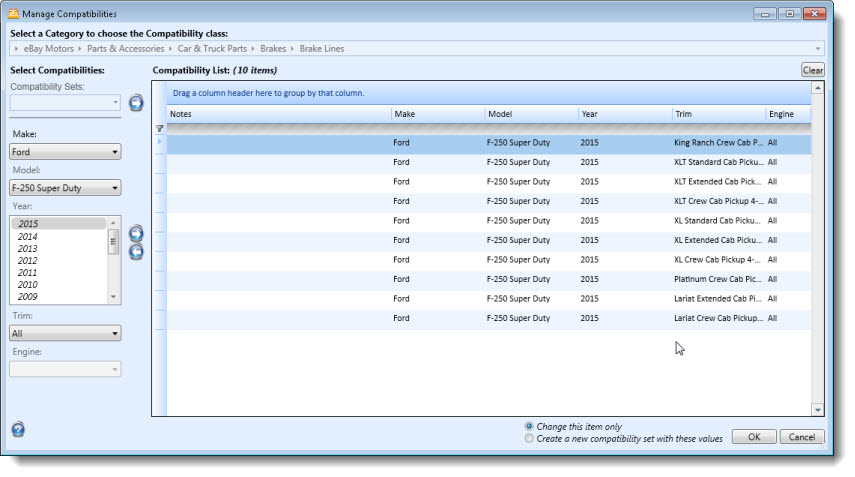Screen dimensions: 855x477
Task: Select the Platinum Crew Cab row
Action: point(489,279)
